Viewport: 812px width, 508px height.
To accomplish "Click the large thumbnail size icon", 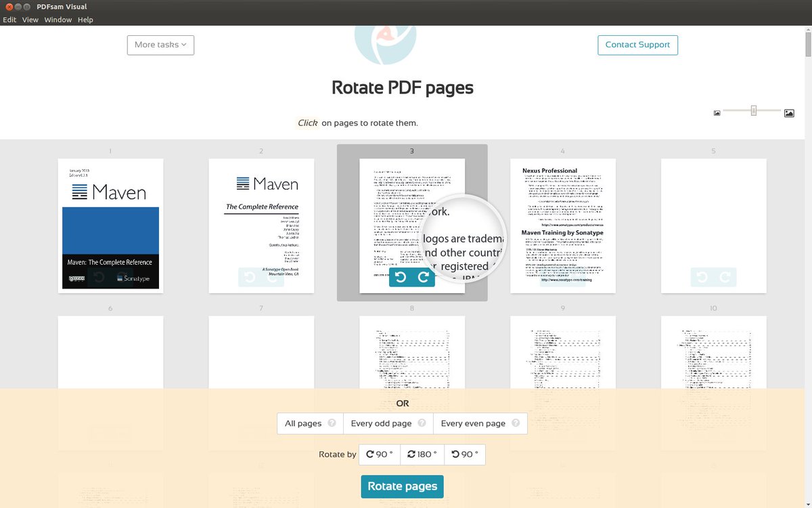I will [789, 112].
